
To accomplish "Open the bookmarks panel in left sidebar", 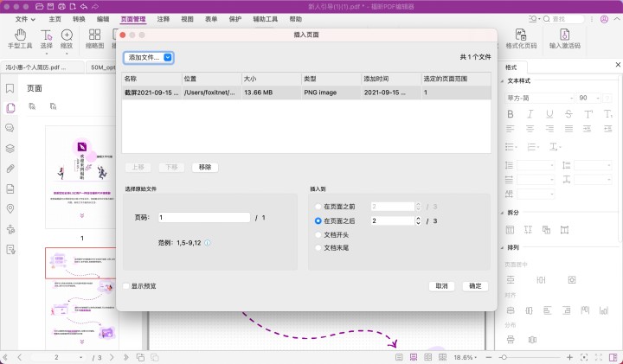I will pyautogui.click(x=10, y=87).
